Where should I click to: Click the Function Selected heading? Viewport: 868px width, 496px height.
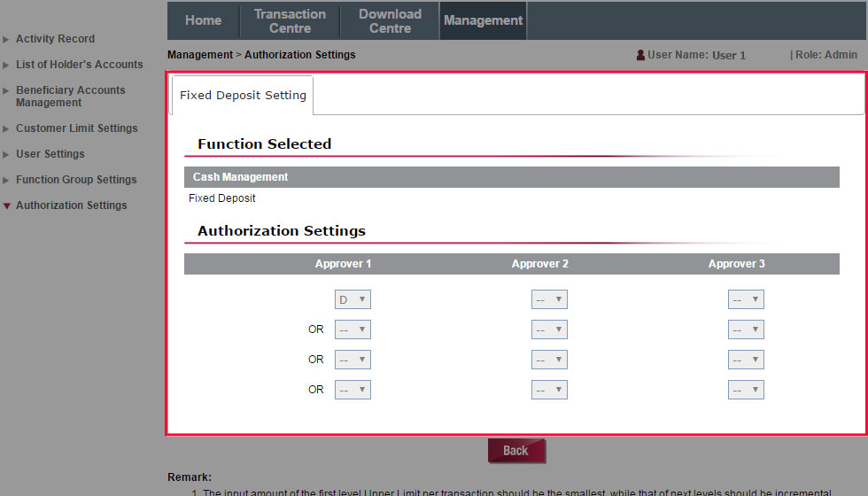265,143
